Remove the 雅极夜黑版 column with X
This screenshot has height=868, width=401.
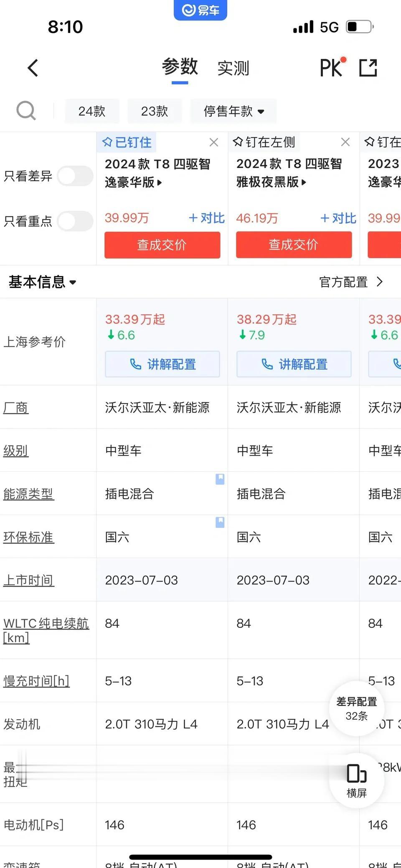(345, 142)
